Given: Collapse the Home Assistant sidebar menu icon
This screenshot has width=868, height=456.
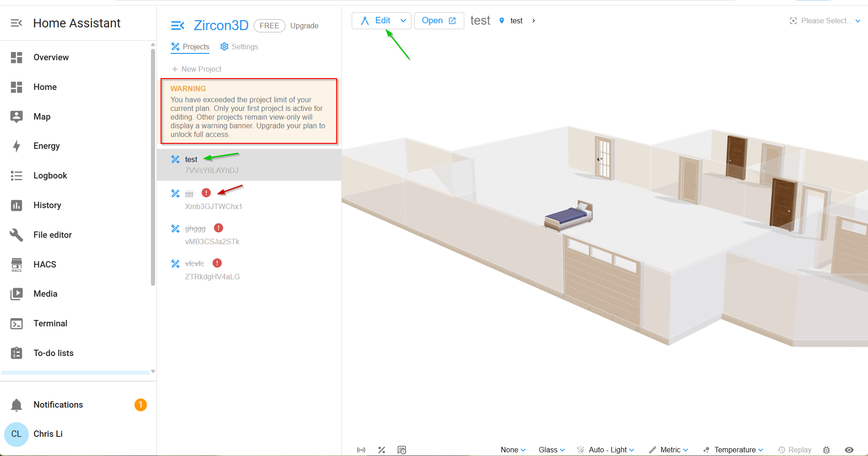Looking at the screenshot, I should click(x=16, y=23).
